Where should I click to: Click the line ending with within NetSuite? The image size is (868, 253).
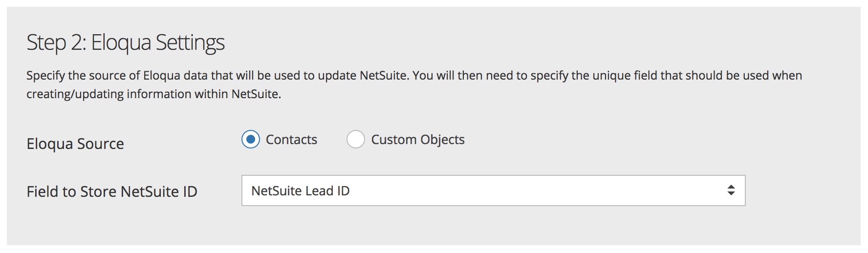coord(153,94)
